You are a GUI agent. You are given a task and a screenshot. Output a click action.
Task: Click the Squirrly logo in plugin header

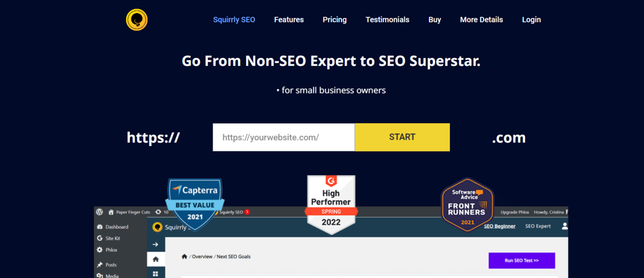(x=157, y=227)
